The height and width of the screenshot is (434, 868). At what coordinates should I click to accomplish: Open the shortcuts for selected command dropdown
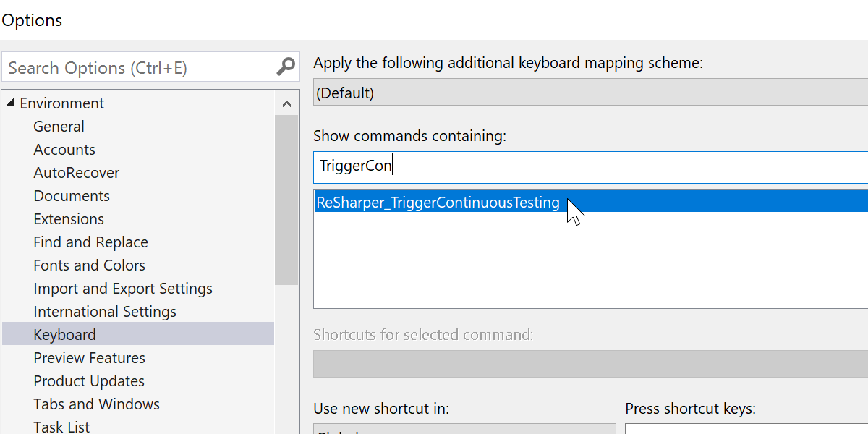(590, 364)
